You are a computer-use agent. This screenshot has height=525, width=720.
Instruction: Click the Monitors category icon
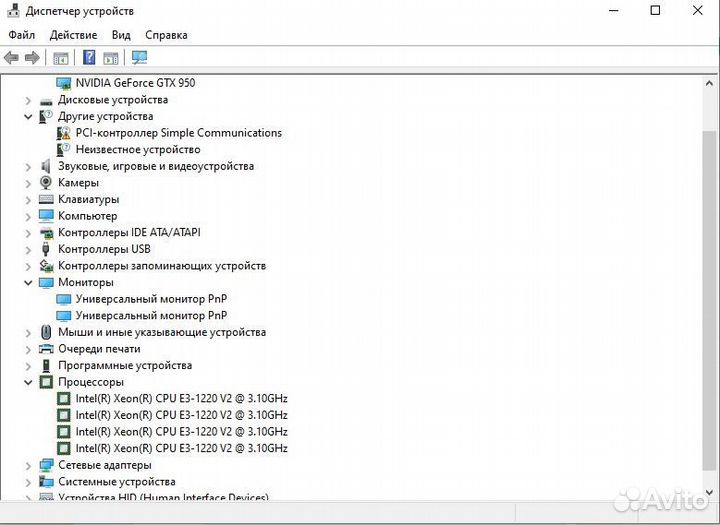(46, 282)
